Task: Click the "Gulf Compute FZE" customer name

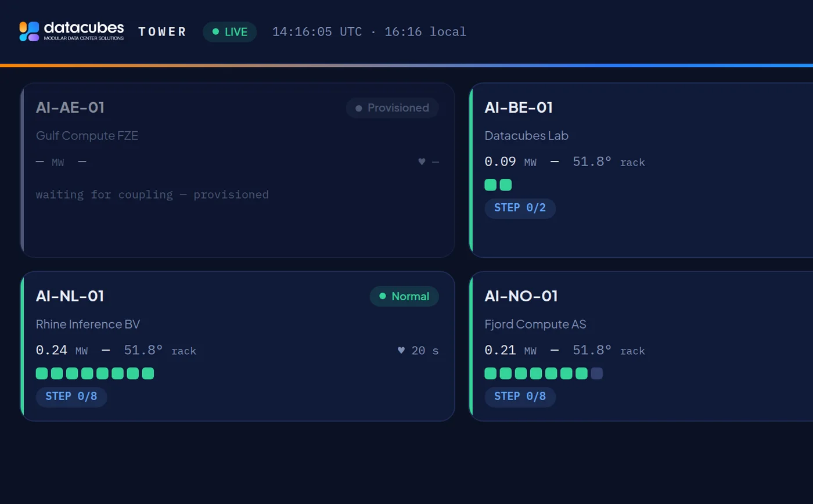Action: point(87,136)
